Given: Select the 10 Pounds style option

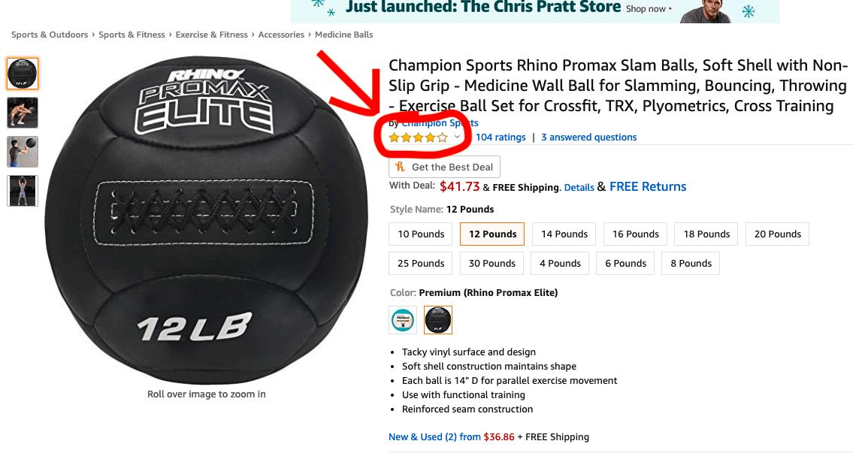Looking at the screenshot, I should (x=421, y=234).
